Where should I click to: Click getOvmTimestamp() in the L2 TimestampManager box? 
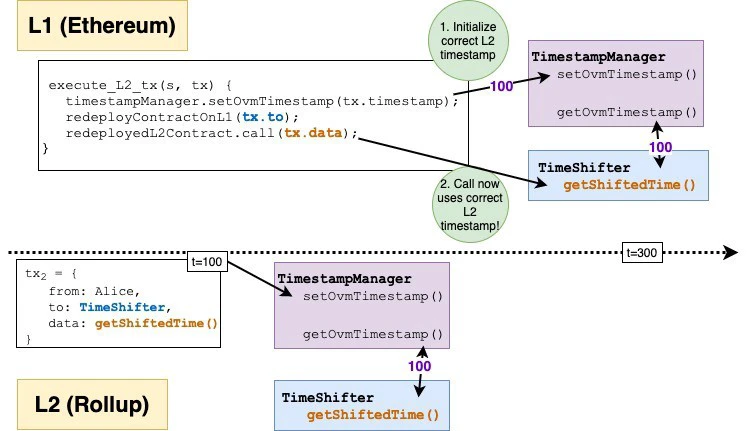pos(371,332)
